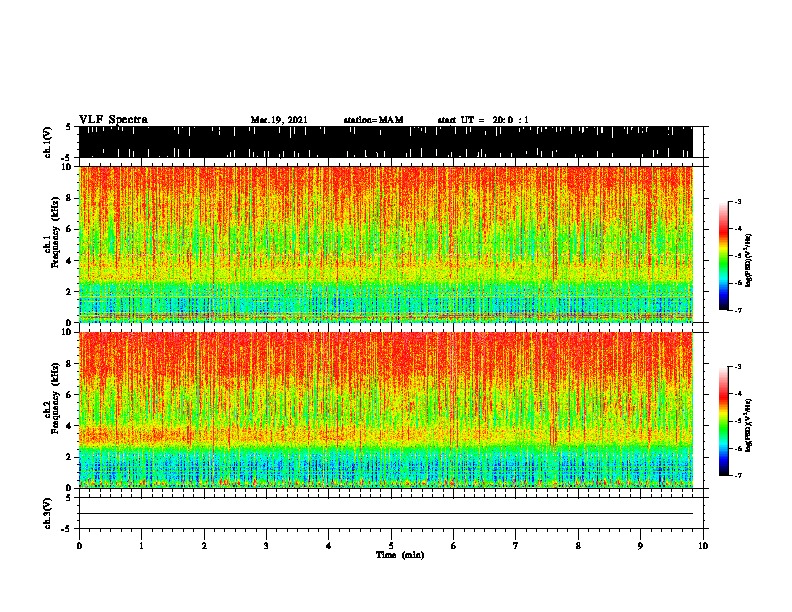
Task: Click the ch.2 color bar's log(PSD) label
Action: (749, 425)
